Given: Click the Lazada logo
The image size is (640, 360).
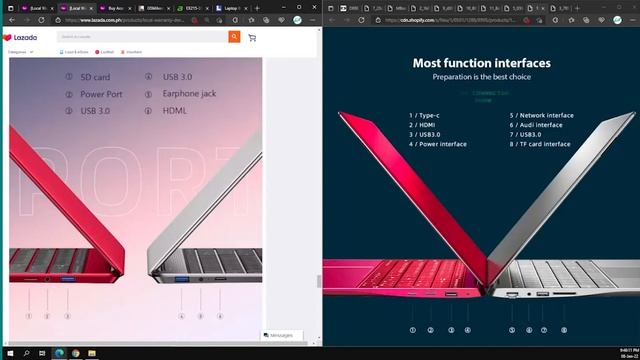Looking at the screenshot, I should coord(20,38).
